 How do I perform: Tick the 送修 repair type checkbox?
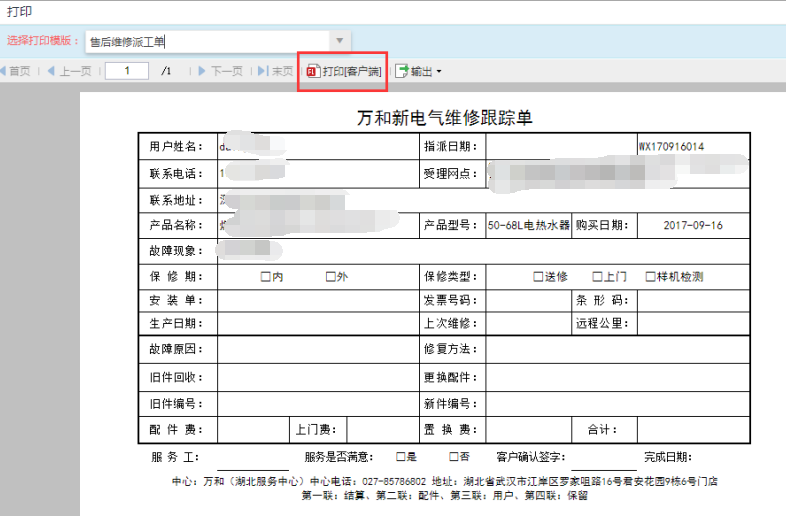point(538,277)
